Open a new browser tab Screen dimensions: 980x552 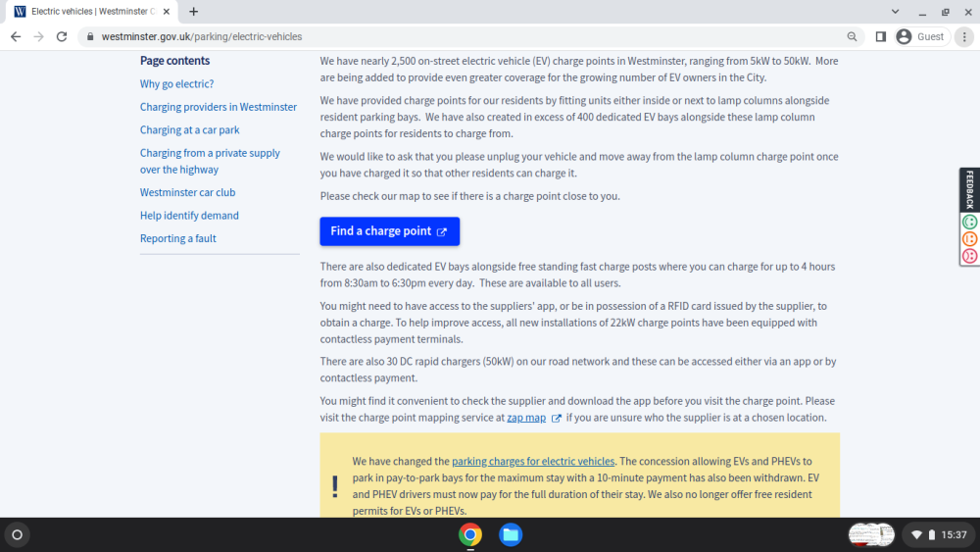point(194,11)
